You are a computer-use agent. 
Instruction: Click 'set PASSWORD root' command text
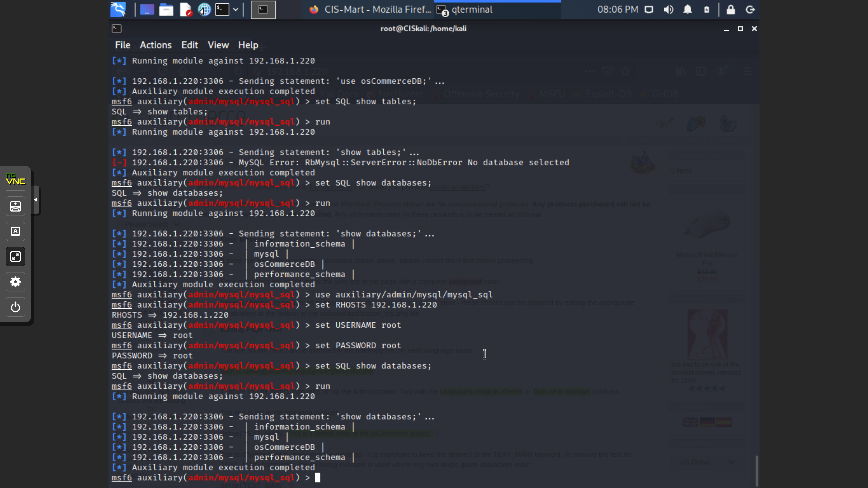(x=358, y=345)
